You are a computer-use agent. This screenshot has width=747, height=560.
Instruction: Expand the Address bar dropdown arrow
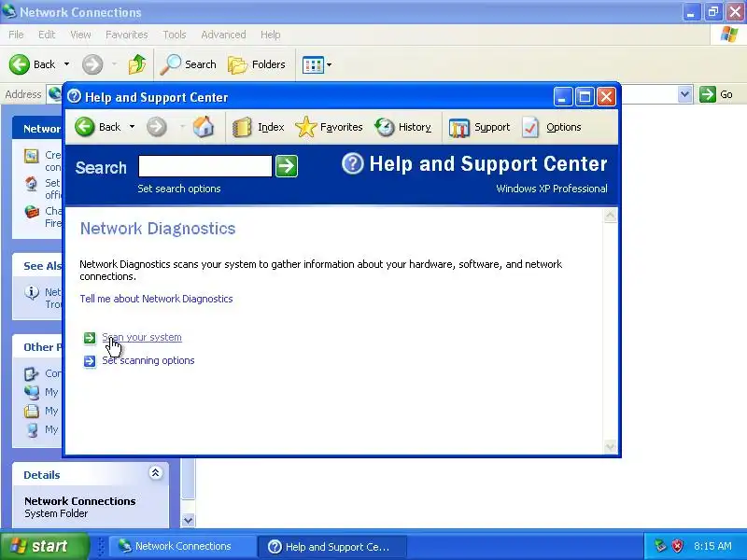click(x=684, y=94)
